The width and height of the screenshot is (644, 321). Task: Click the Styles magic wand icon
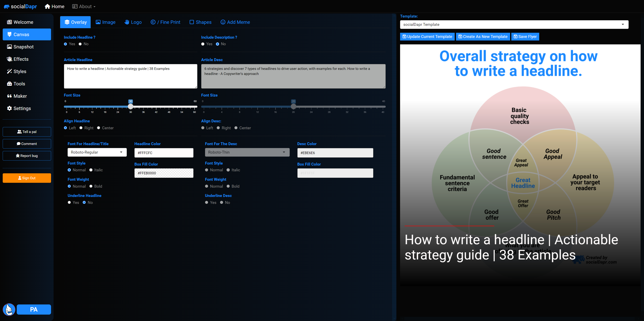[x=9, y=71]
